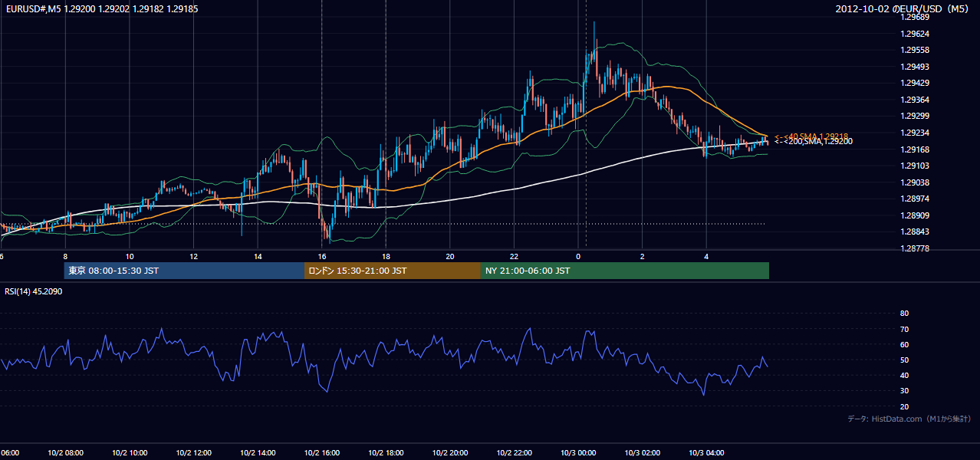Click the 1.28843 price axis label

(x=916, y=232)
